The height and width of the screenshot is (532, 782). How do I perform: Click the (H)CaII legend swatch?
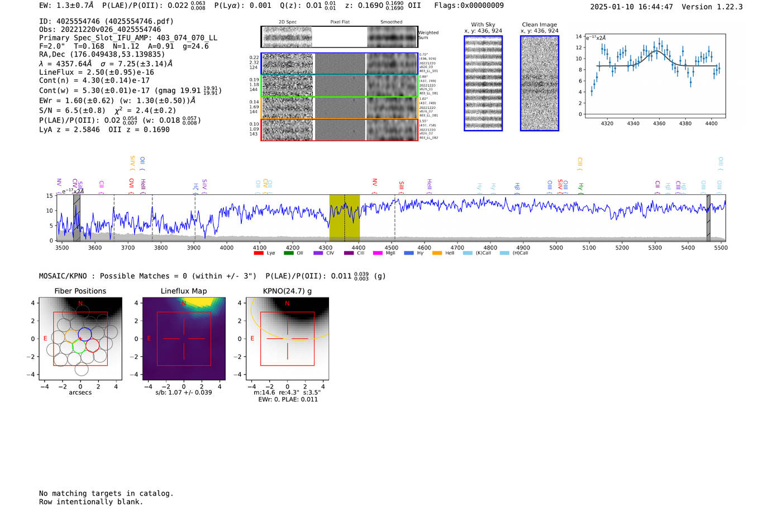coord(504,253)
